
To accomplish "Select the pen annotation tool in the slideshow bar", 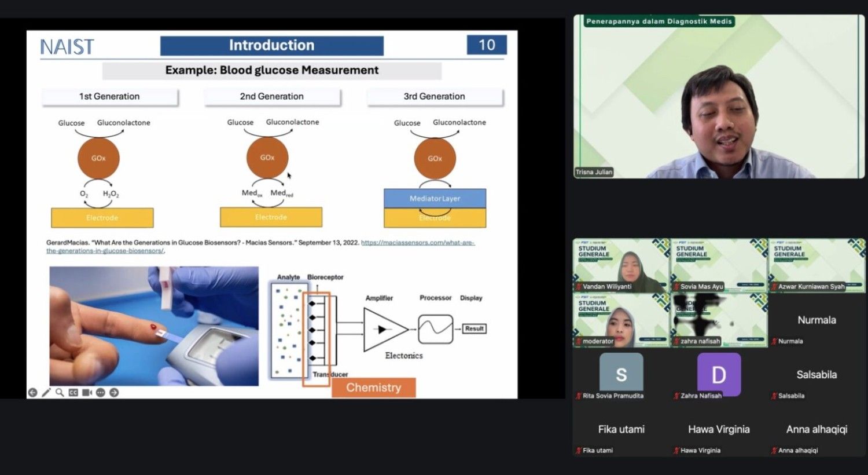I will (46, 393).
